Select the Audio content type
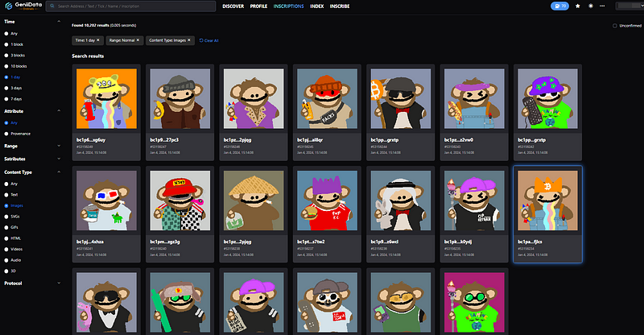 (x=6, y=260)
